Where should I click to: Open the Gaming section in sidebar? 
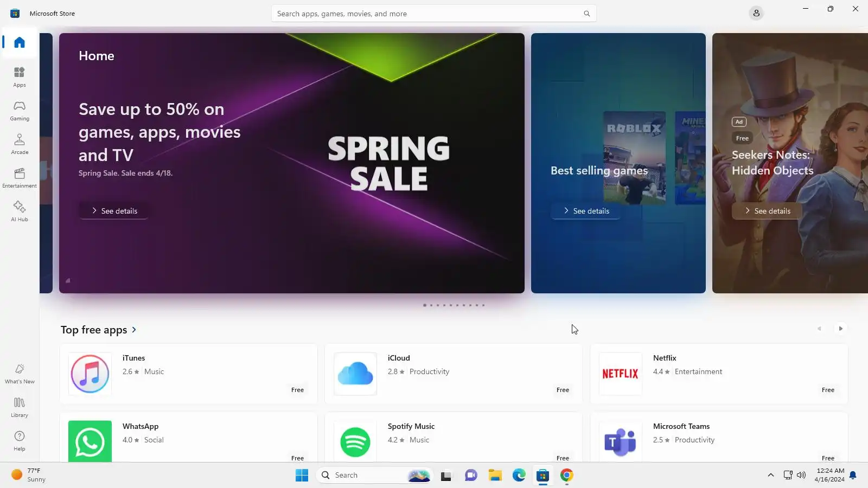coord(20,111)
